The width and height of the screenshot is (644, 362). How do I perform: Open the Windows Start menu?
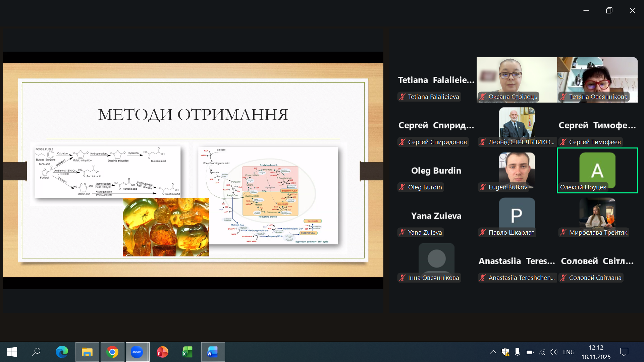tap(12, 352)
